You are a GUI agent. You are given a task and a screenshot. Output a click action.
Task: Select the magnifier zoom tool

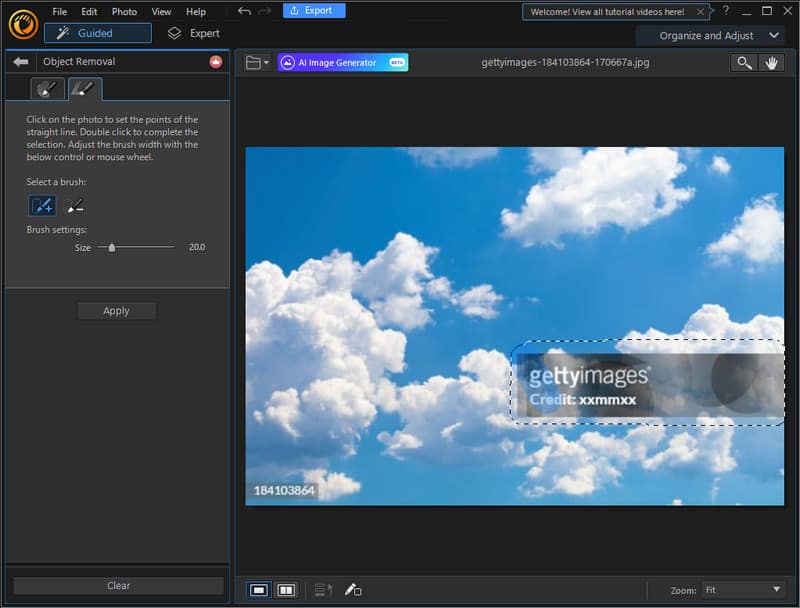tap(744, 63)
